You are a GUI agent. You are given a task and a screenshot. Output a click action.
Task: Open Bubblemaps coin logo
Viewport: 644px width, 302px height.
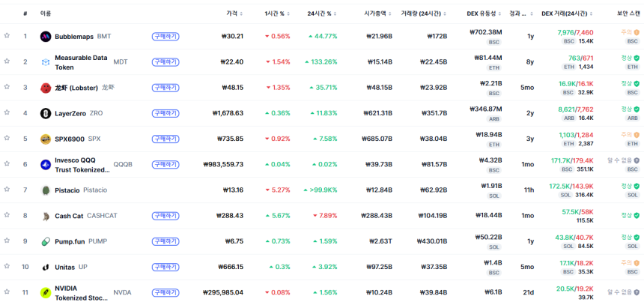coord(46,36)
